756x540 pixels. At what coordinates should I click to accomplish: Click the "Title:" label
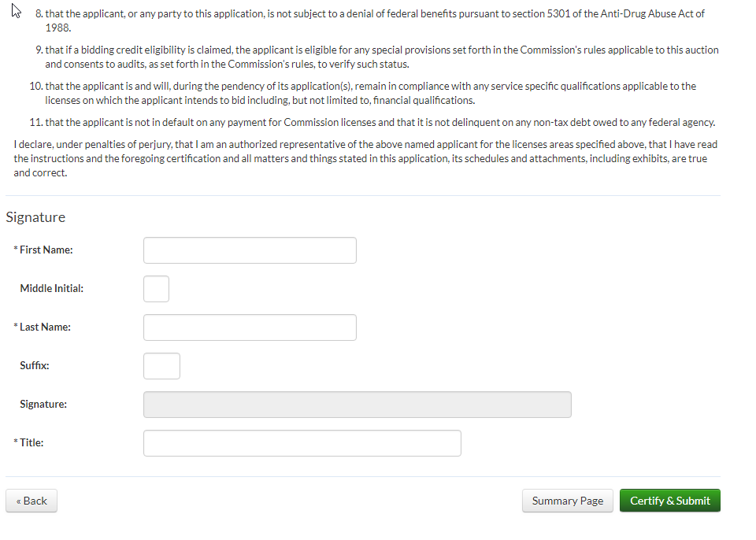(x=31, y=443)
